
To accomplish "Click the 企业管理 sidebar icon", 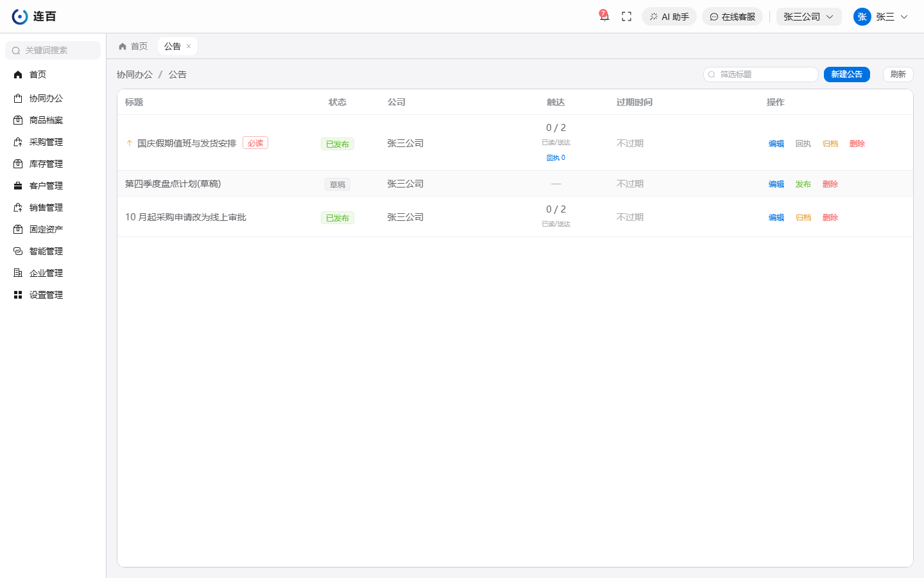I will point(18,273).
